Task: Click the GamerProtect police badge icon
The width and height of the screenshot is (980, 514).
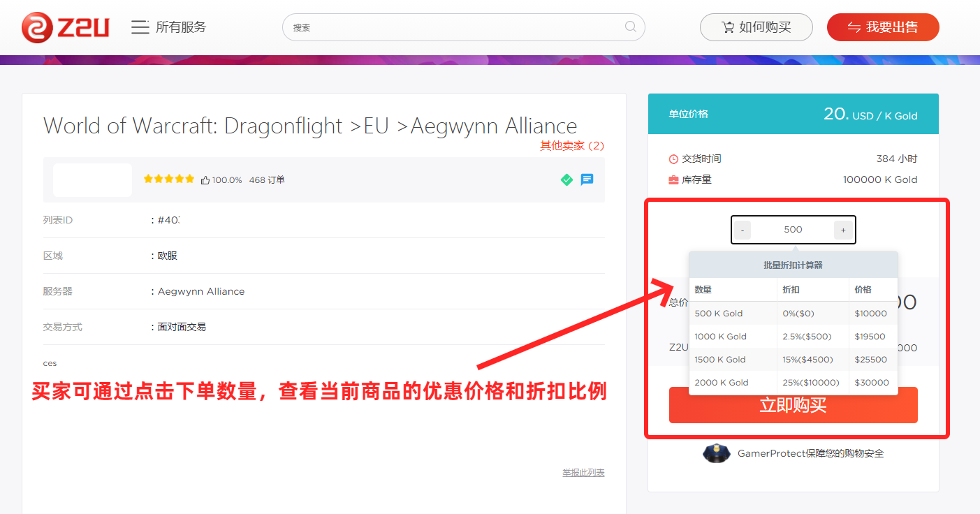Action: coord(716,453)
